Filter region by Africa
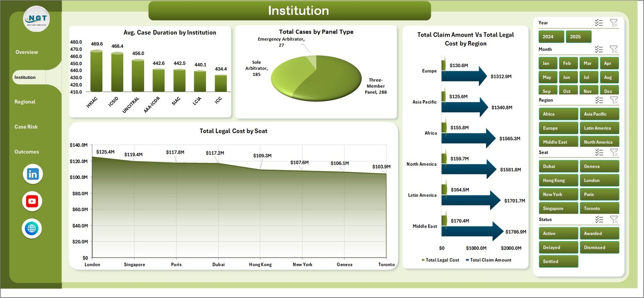Image resolution: width=644 pixels, height=298 pixels. (x=558, y=114)
